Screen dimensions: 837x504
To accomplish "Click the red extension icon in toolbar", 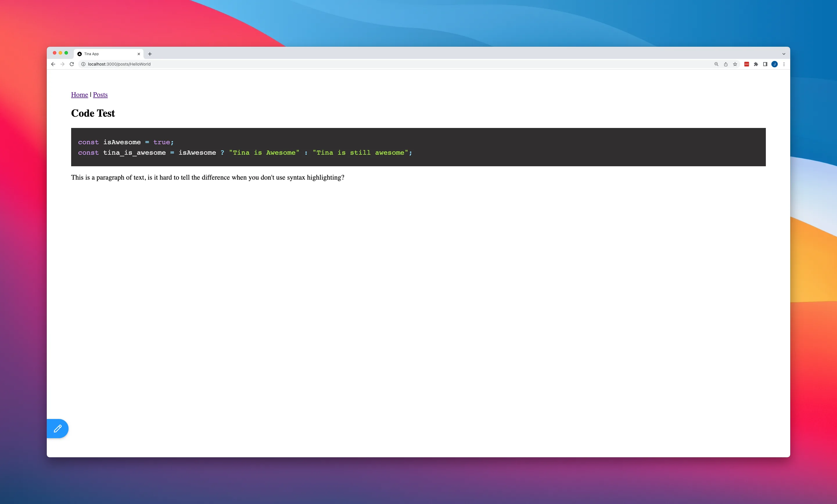I will tap(747, 64).
